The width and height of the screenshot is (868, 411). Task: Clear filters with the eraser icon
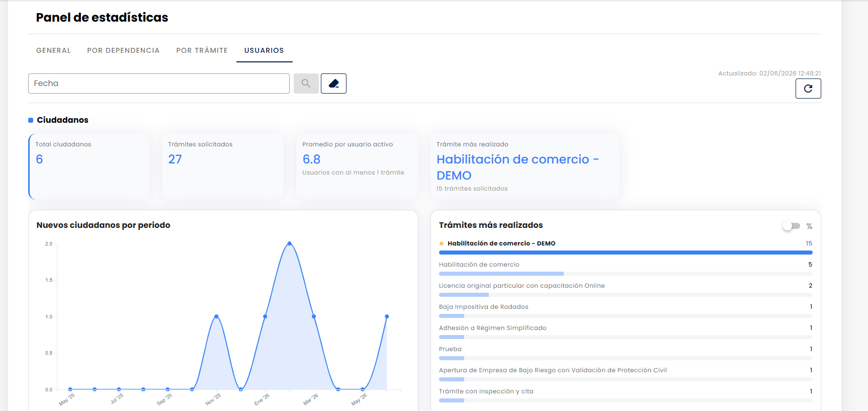333,84
